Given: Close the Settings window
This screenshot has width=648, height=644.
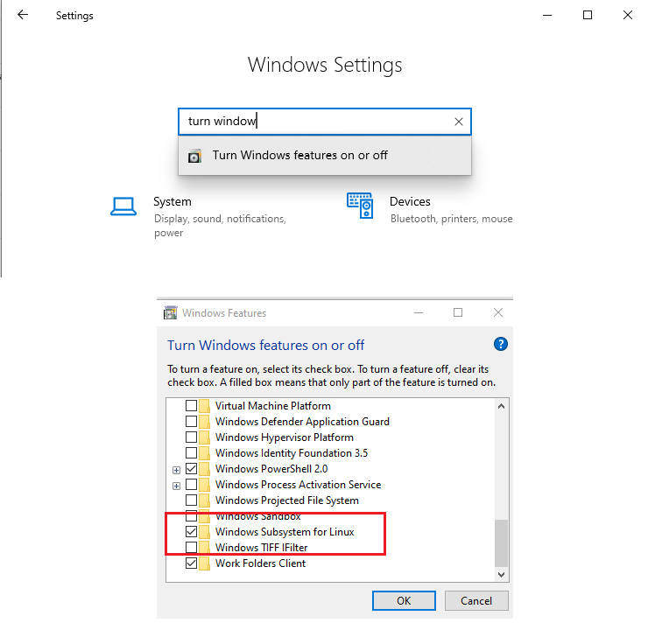Looking at the screenshot, I should (x=627, y=15).
